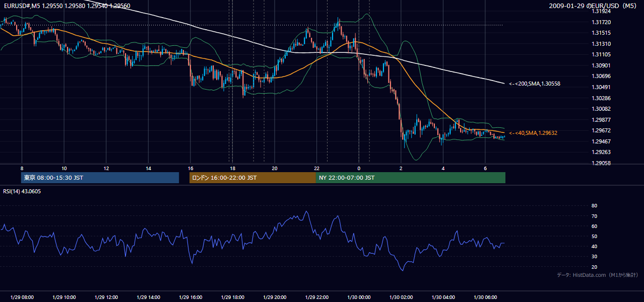Click price axis value 1.29672
Screen dimensions: 644x302
[602, 130]
